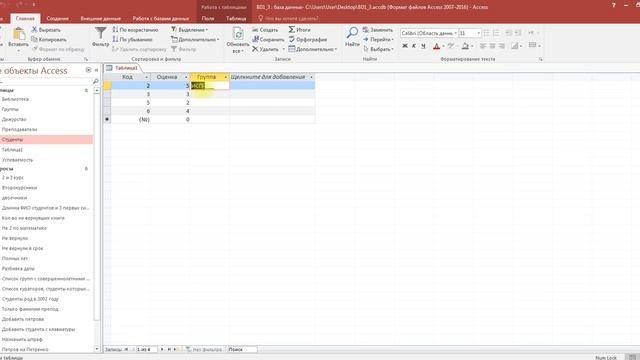Go to last record navigation button

point(169,349)
